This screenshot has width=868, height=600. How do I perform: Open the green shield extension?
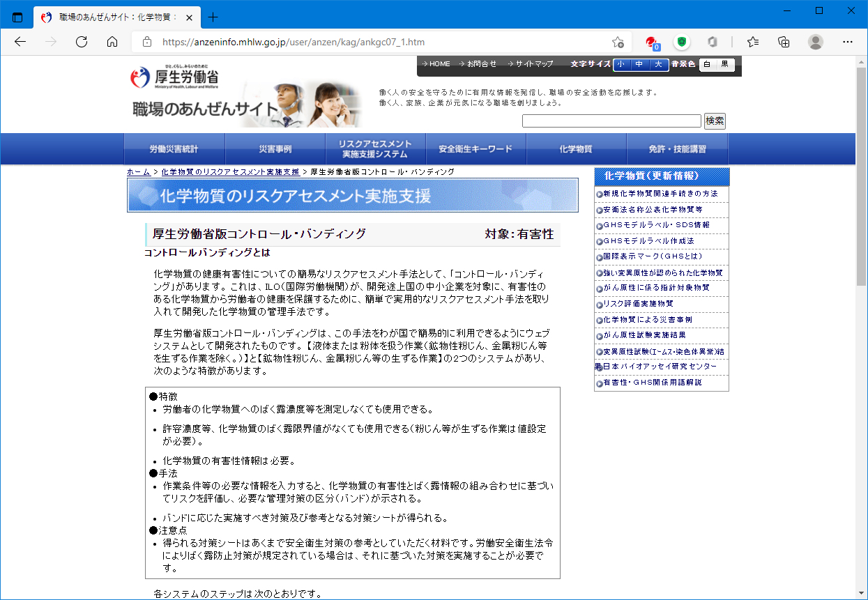[682, 42]
